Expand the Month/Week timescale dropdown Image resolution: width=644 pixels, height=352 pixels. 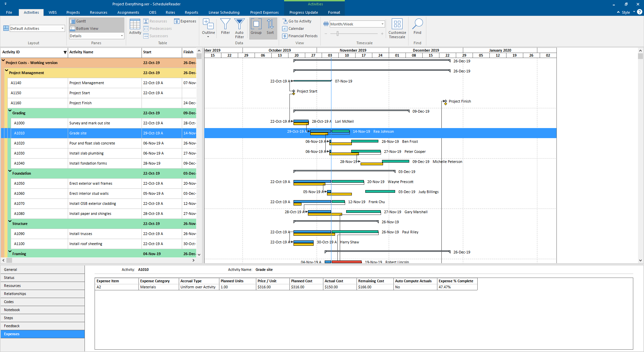[x=382, y=24]
